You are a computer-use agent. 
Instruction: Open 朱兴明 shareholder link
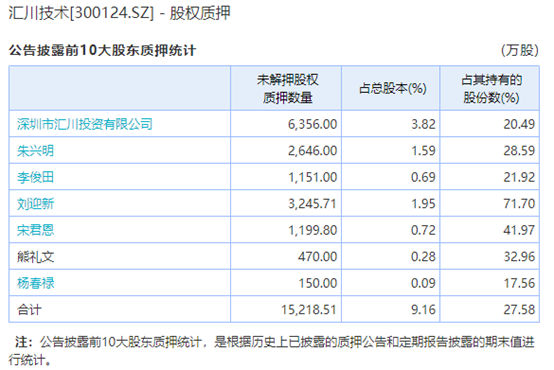coord(35,151)
